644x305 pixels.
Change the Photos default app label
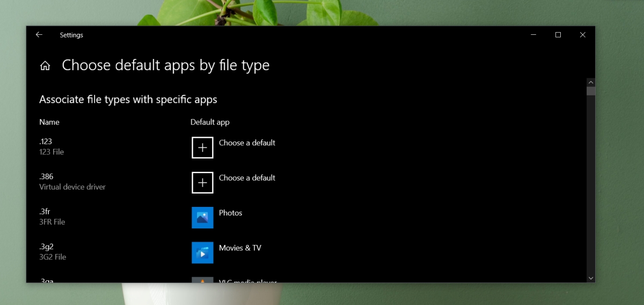[x=231, y=213]
